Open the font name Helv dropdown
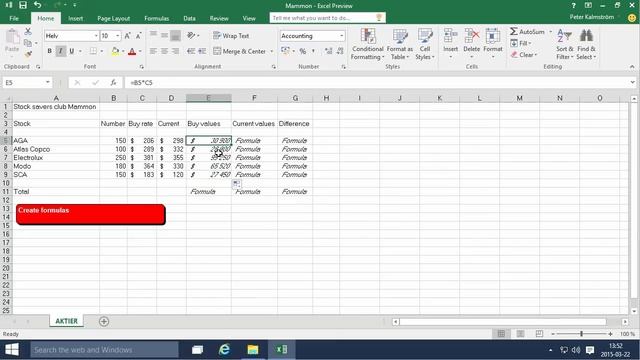Image resolution: width=640 pixels, height=360 pixels. pyautogui.click(x=96, y=36)
